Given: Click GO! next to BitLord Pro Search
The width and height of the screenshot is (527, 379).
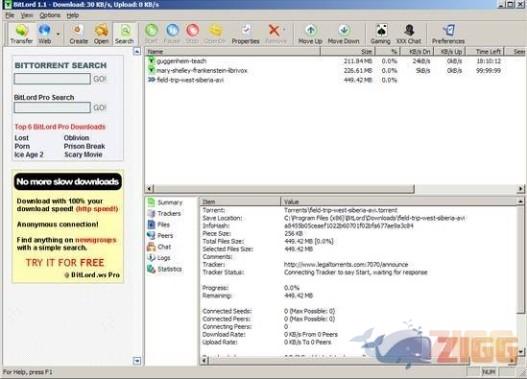Looking at the screenshot, I should [100, 108].
